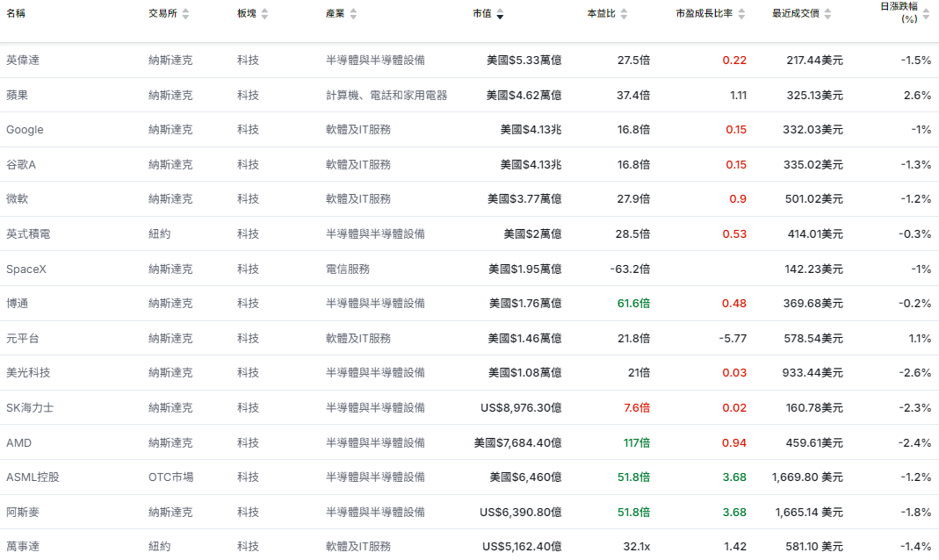939x560 pixels.
Task: Sort table by 本益比 sort arrows
Action: [x=624, y=14]
